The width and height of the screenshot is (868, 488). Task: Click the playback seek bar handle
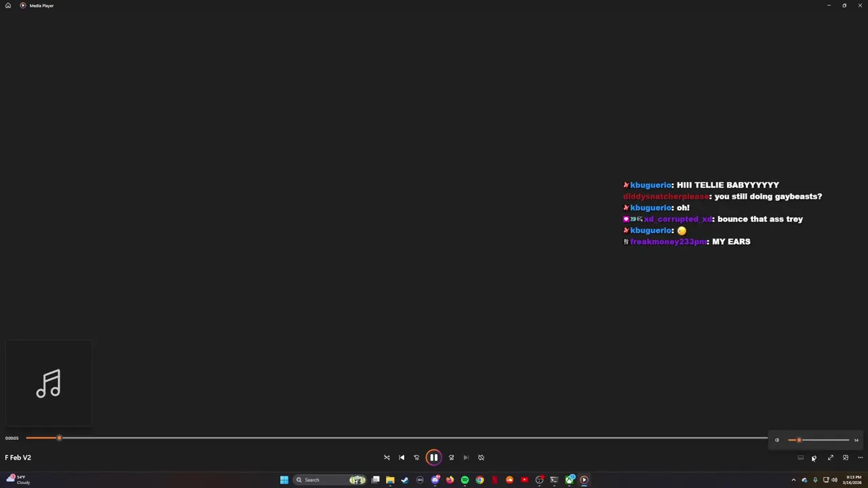click(59, 438)
